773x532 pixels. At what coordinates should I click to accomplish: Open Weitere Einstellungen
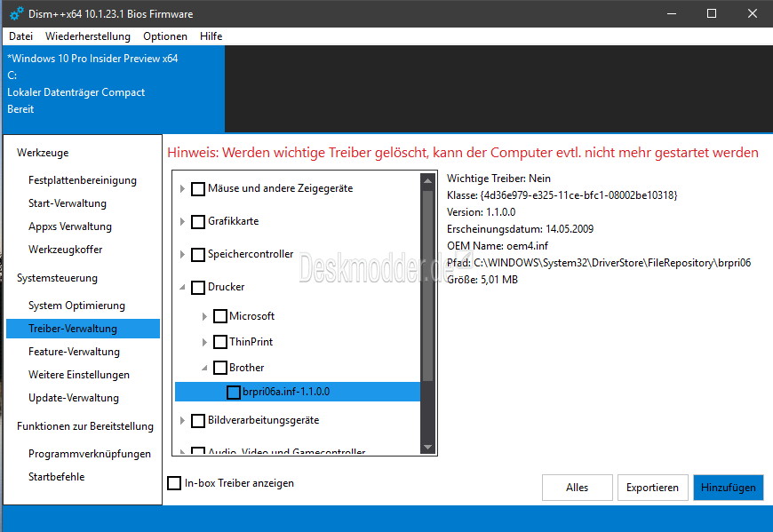click(x=79, y=375)
